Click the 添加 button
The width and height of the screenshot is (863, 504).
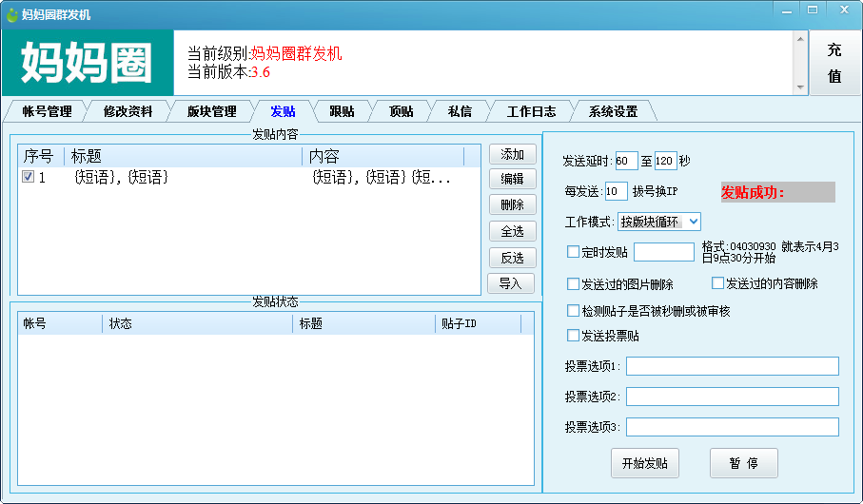[513, 154]
